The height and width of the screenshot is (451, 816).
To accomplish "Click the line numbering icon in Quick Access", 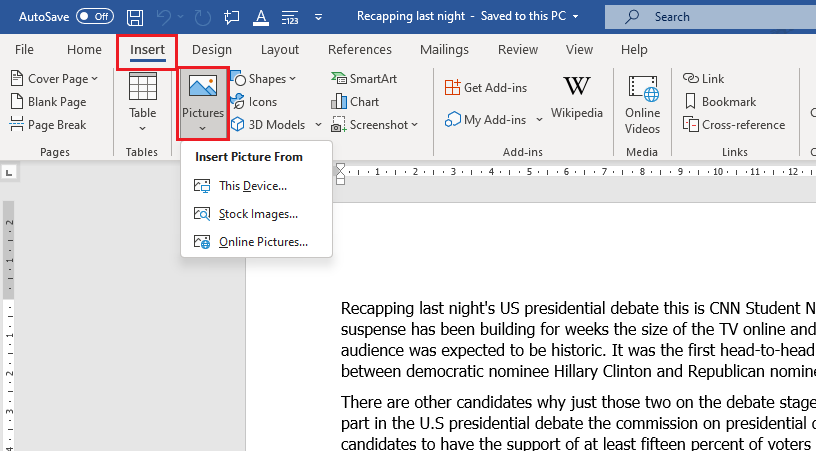I will pos(290,17).
